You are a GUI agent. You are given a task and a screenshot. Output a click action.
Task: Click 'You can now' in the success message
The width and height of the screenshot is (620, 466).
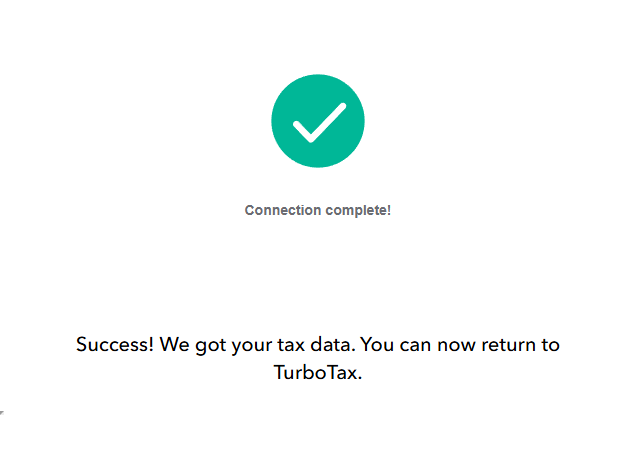tap(418, 344)
